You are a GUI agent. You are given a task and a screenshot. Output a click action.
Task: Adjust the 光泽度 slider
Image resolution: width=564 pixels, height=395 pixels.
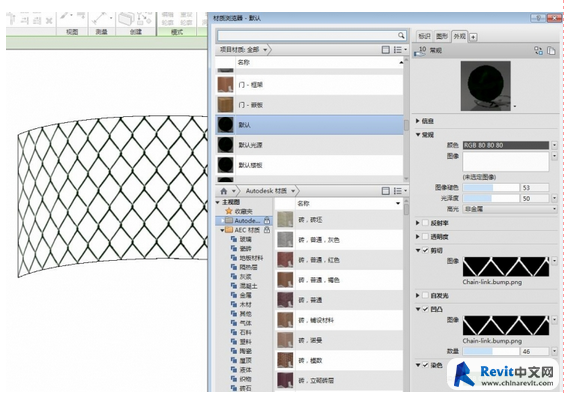click(491, 198)
